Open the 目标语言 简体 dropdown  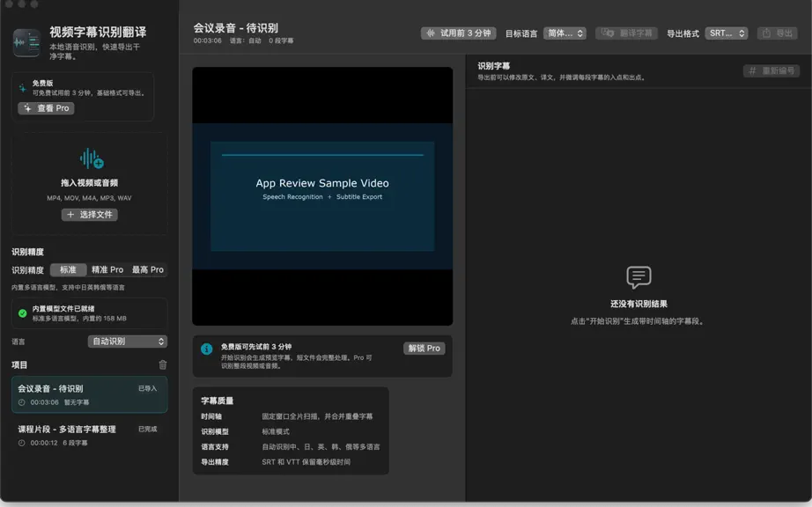pos(565,33)
